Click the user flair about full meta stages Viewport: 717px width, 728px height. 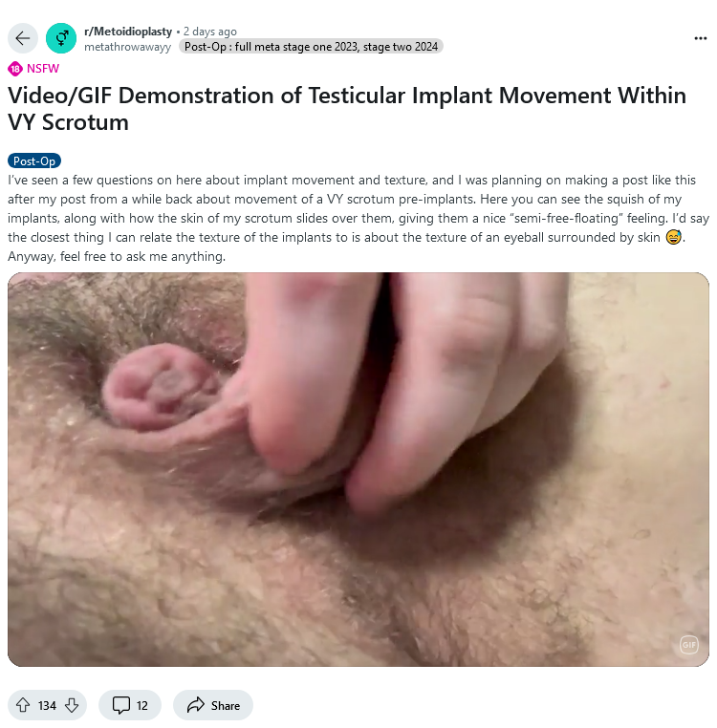click(311, 47)
